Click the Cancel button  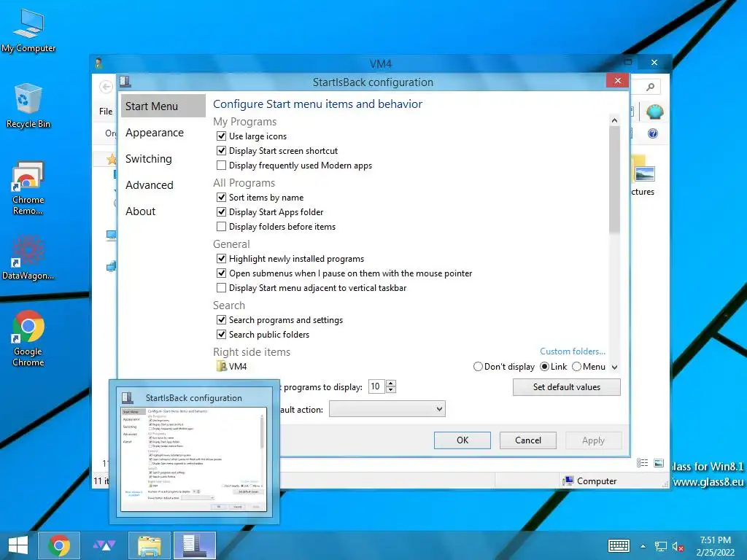pos(528,440)
